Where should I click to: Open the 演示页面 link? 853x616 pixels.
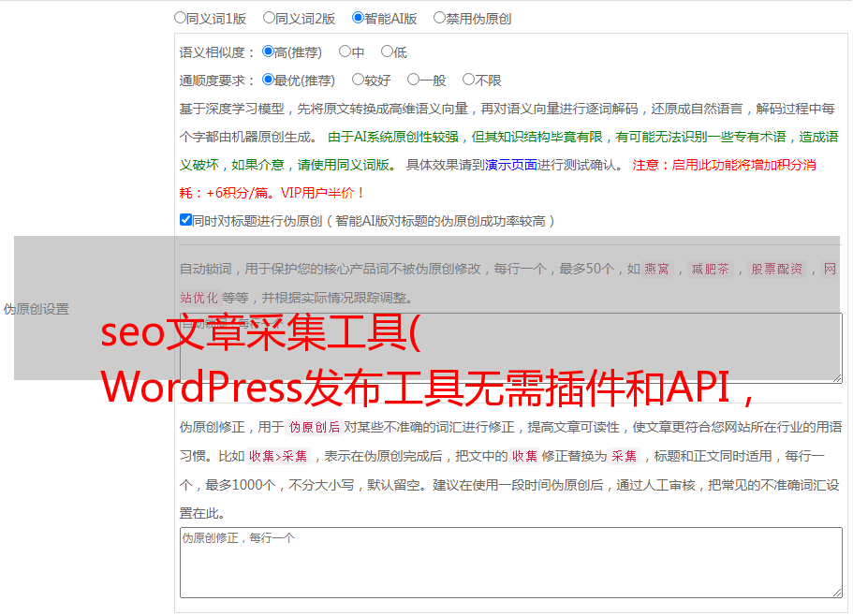coord(511,165)
